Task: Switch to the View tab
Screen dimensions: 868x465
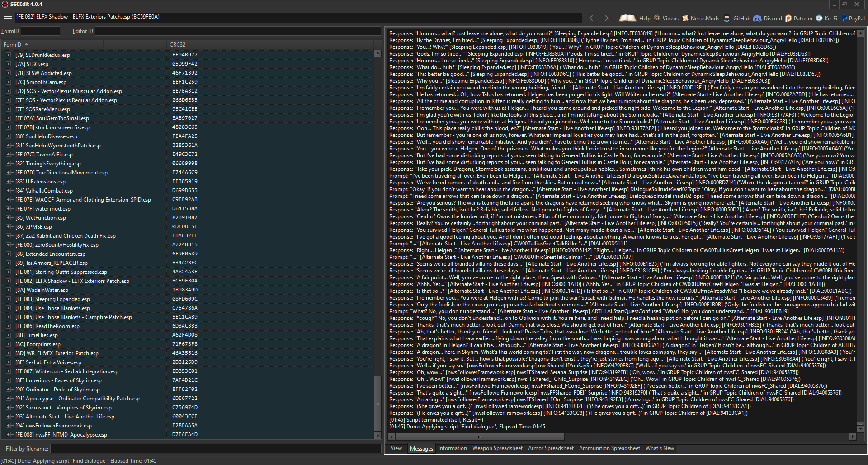Action: tap(396, 448)
